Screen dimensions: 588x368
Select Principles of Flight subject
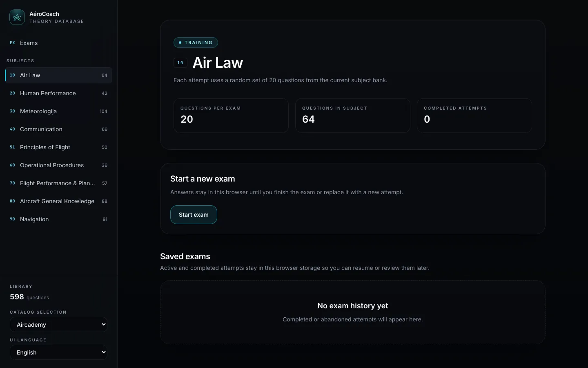coord(58,147)
